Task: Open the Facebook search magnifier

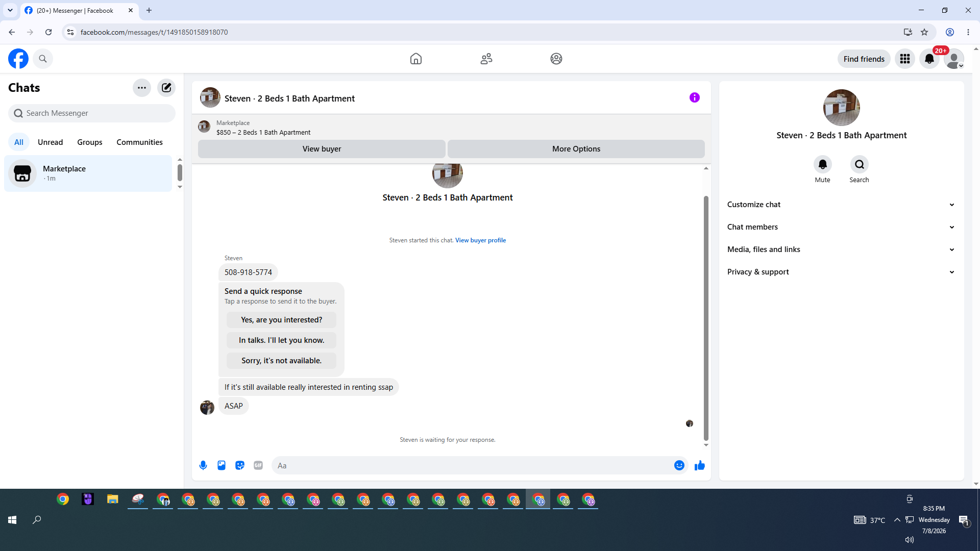Action: (43, 59)
